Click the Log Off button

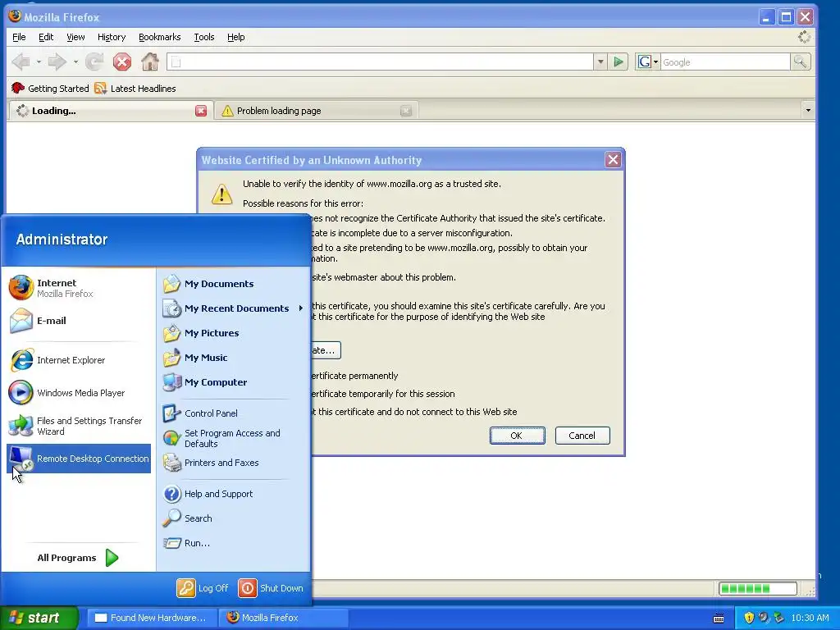point(203,588)
